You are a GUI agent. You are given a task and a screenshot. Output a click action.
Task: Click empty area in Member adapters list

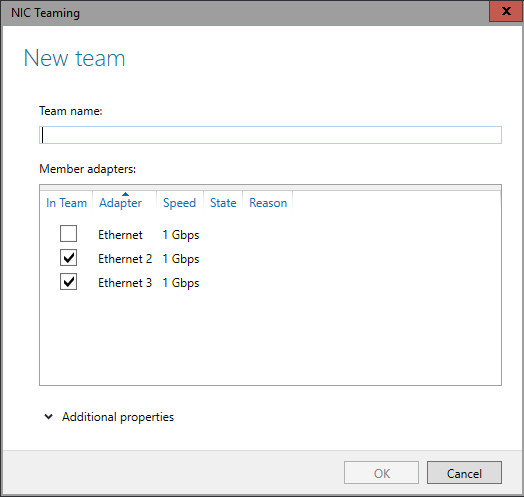click(x=270, y=338)
